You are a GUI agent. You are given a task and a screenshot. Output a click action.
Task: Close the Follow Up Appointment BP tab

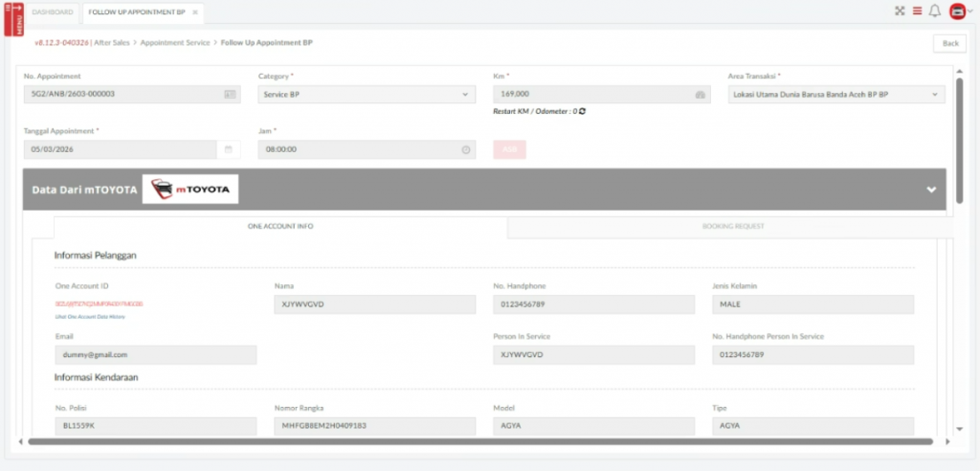click(x=194, y=11)
